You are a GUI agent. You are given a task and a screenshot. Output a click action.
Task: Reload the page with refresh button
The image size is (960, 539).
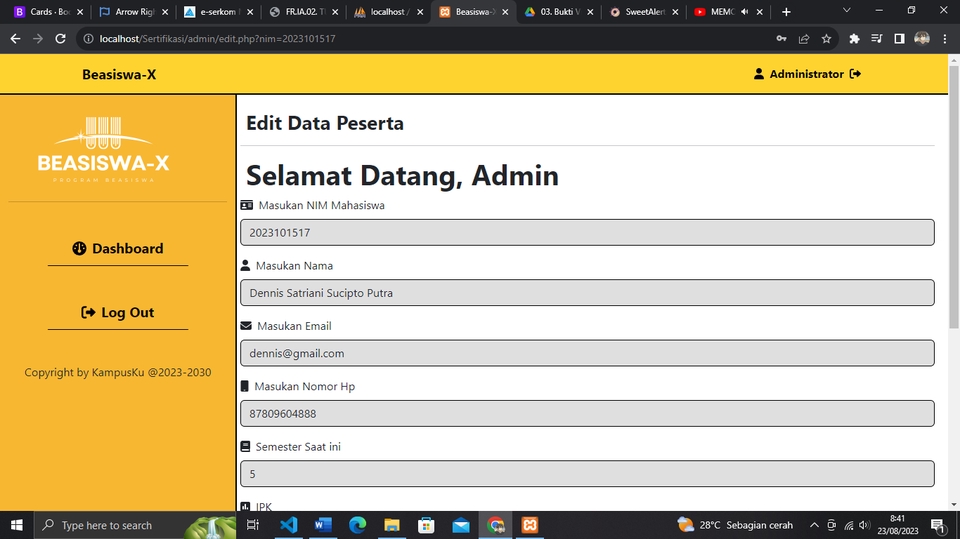(x=60, y=39)
